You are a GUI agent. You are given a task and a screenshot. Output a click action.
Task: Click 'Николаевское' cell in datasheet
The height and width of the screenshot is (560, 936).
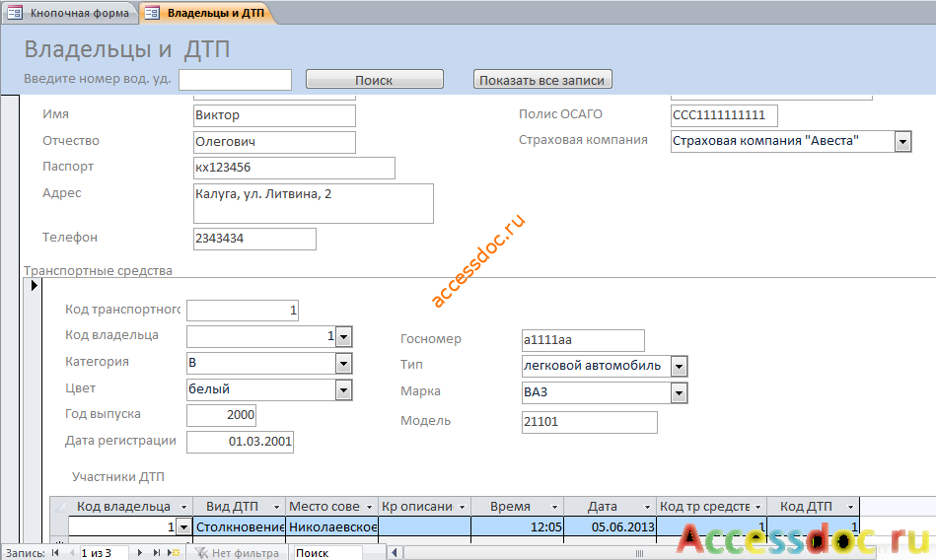click(x=332, y=526)
